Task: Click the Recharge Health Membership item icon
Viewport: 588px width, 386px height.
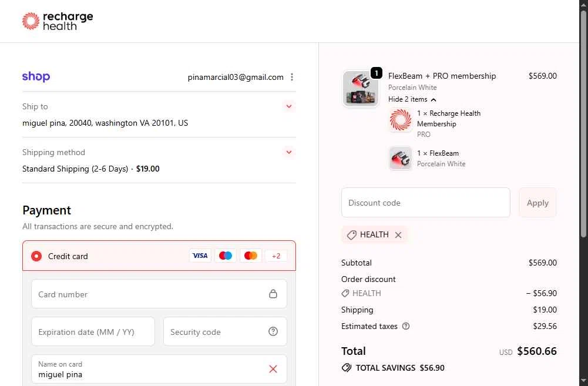Action: 401,120
